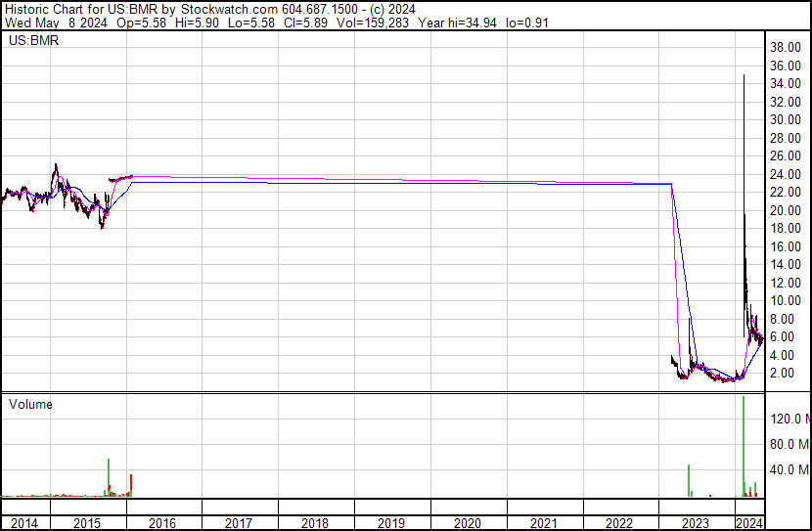
Task: Select the 40.0 M volume axis label
Action: 786,469
